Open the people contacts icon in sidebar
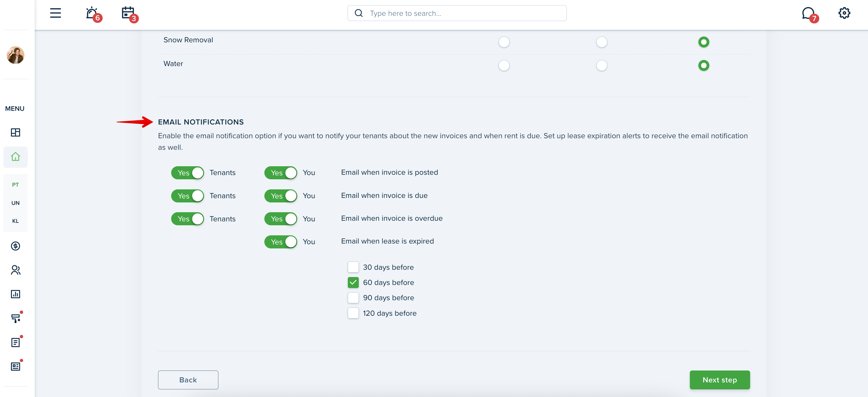Viewport: 868px width, 397px height. tap(16, 270)
